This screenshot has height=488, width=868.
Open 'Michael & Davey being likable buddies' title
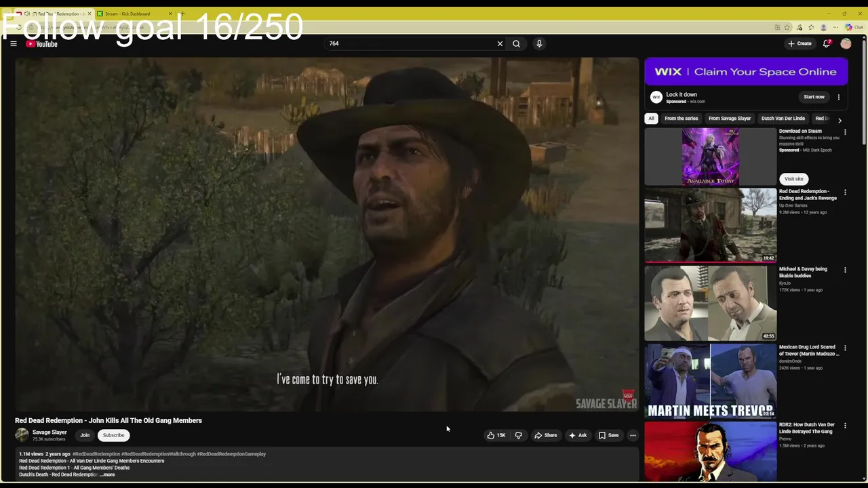click(x=803, y=272)
